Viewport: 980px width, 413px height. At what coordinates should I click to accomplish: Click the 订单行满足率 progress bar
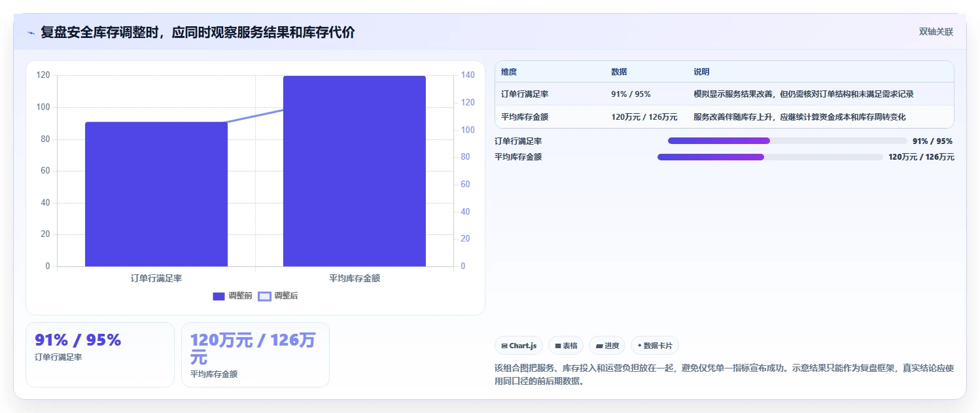[788, 141]
